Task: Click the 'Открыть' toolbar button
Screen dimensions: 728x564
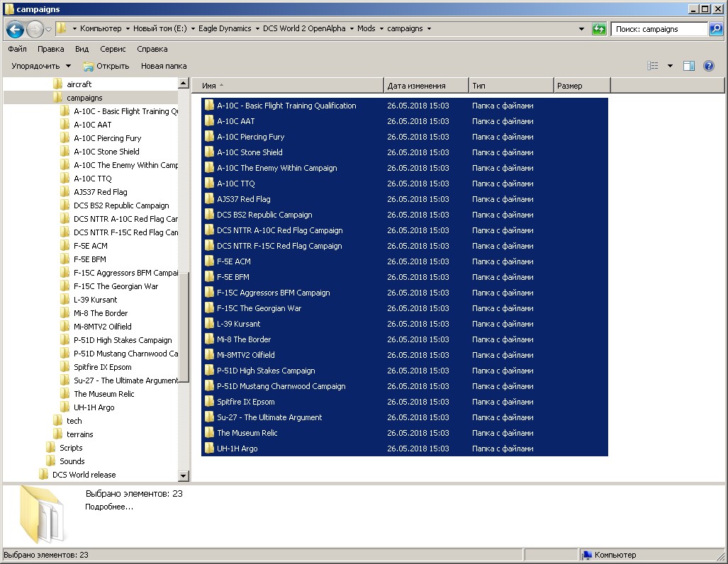Action: click(x=106, y=66)
